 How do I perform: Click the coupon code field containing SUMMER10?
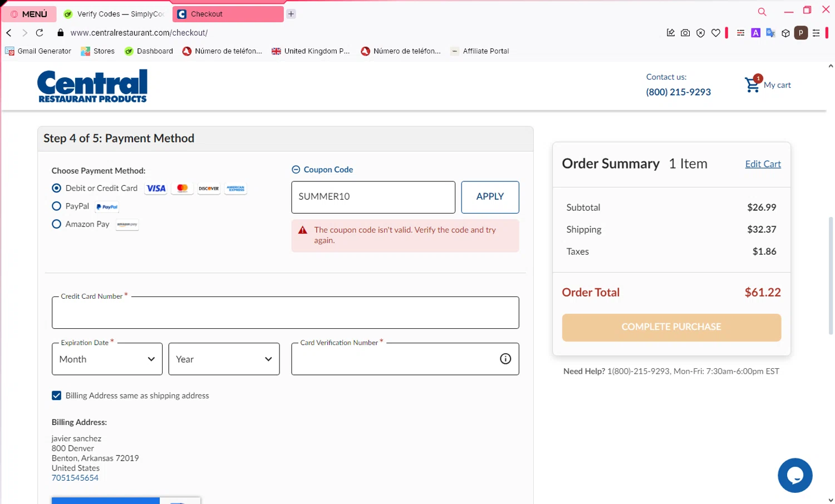pos(373,197)
